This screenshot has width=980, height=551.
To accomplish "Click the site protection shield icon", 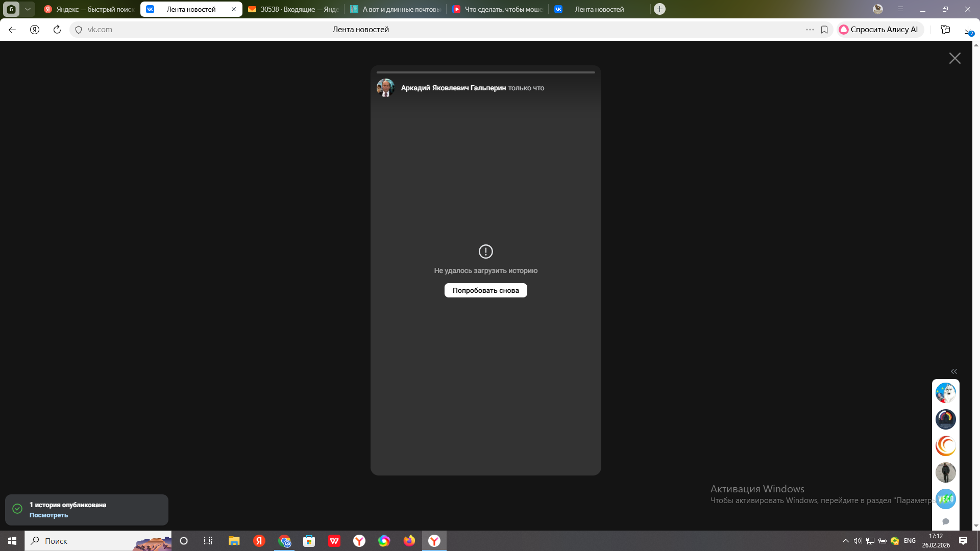I will (79, 30).
